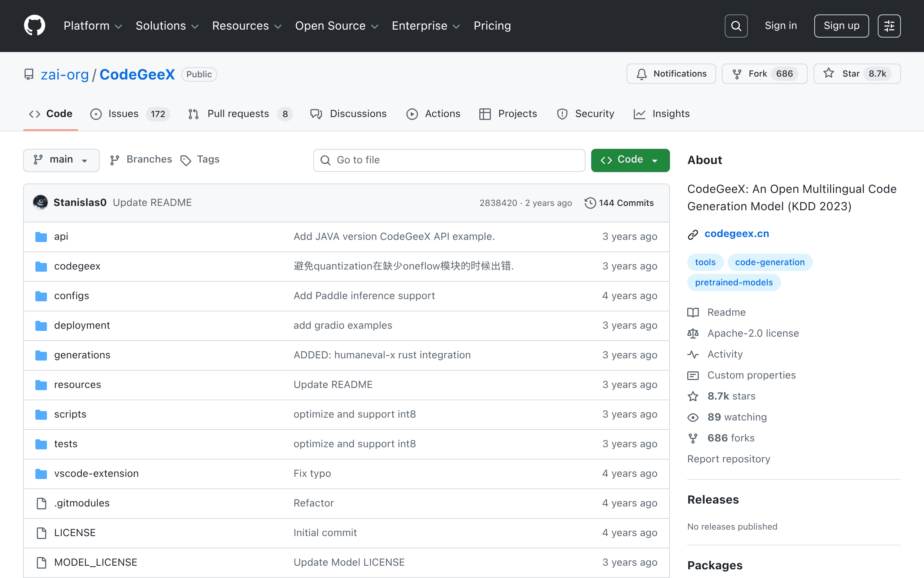Screen dimensions: 924x578
Task: Click the tests folder icon
Action: pyautogui.click(x=41, y=444)
